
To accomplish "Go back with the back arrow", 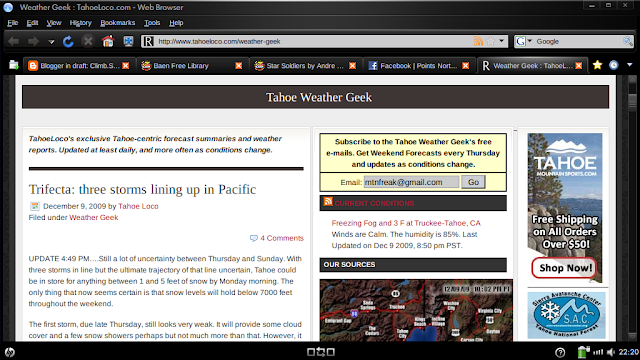I will (13, 41).
